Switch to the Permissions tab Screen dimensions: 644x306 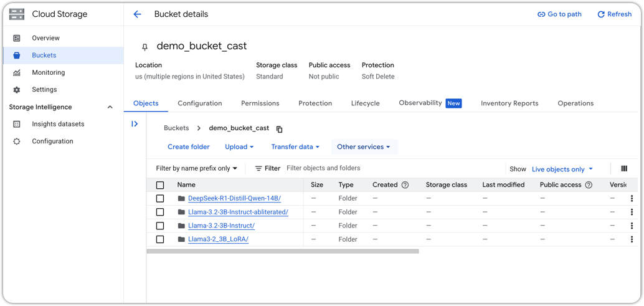point(260,103)
